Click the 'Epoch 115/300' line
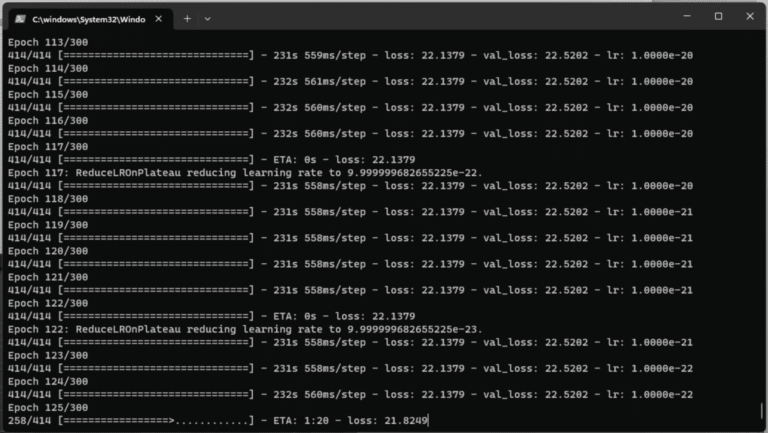The image size is (768, 433). click(x=48, y=95)
